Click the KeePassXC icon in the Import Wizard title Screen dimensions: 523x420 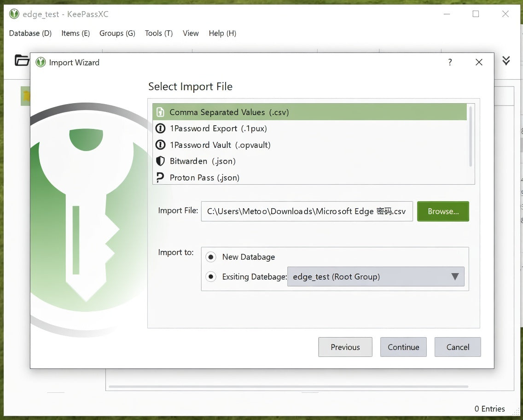tap(41, 62)
